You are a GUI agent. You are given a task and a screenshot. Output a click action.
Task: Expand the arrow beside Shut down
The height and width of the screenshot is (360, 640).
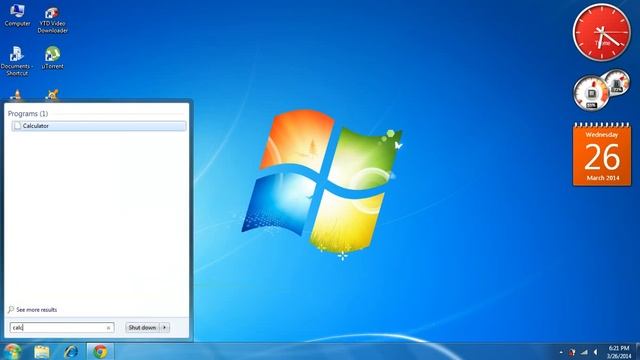[x=164, y=327]
